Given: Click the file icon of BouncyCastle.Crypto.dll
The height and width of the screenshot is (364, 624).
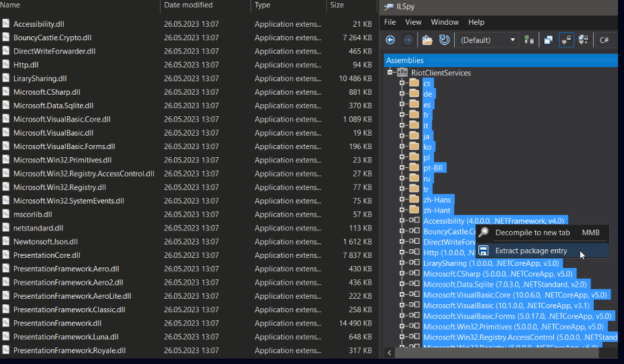Looking at the screenshot, I should (x=5, y=37).
